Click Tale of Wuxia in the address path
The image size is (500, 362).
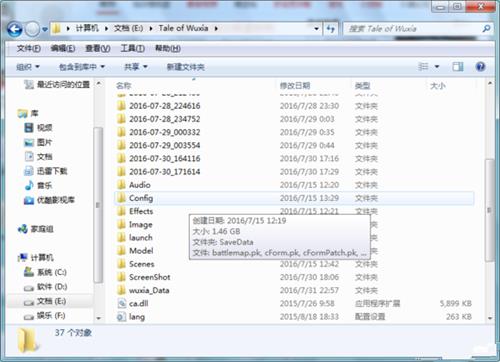pos(183,28)
